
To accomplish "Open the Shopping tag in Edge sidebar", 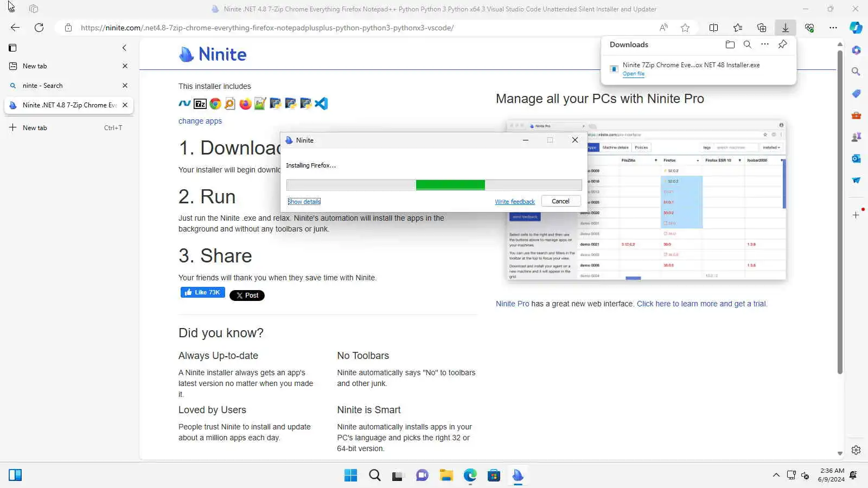I will [856, 93].
